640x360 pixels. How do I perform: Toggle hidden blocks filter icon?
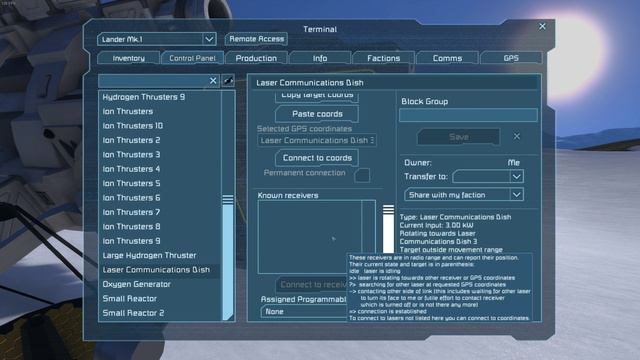228,80
